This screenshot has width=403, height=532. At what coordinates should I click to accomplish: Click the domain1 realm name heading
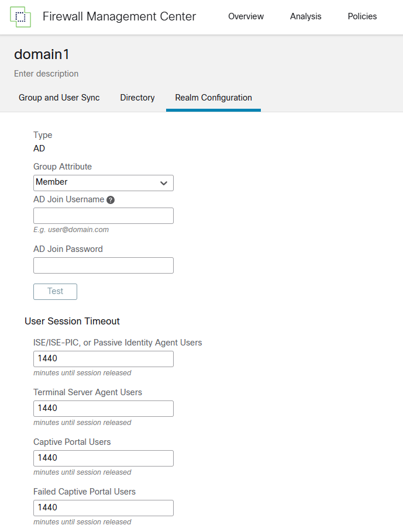42,54
